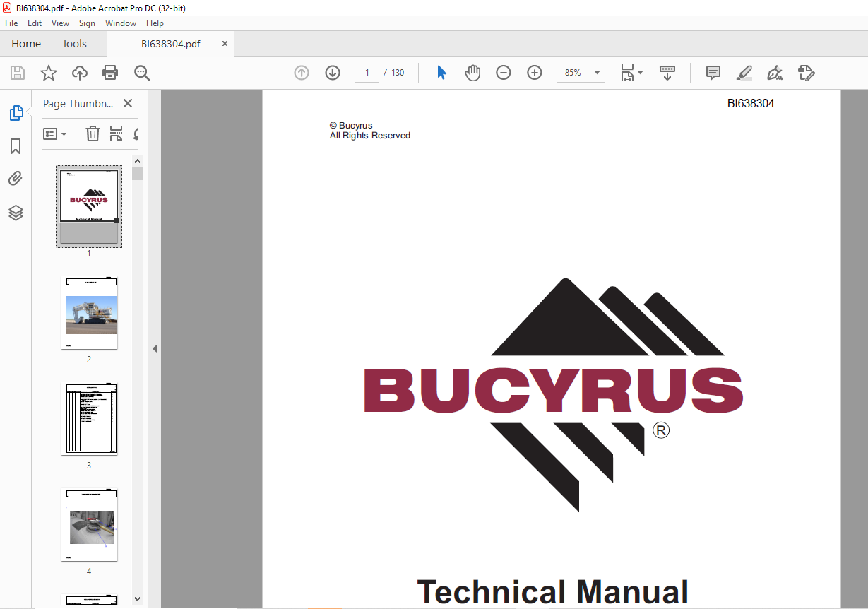Open the Sign menu
Image resolution: width=868 pixels, height=609 pixels.
[87, 23]
